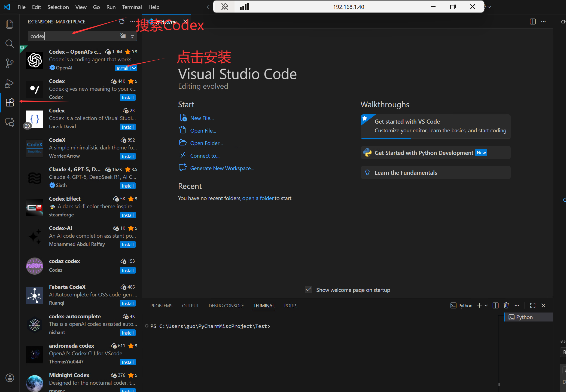Image resolution: width=566 pixels, height=392 pixels.
Task: Expand Install dropdown arrow for OpenAI Codex
Action: [134, 68]
